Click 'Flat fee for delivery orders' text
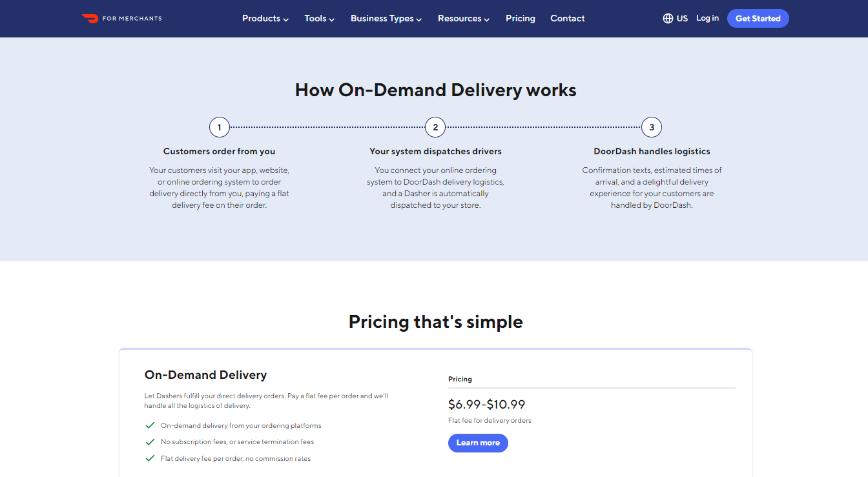 pyautogui.click(x=490, y=421)
